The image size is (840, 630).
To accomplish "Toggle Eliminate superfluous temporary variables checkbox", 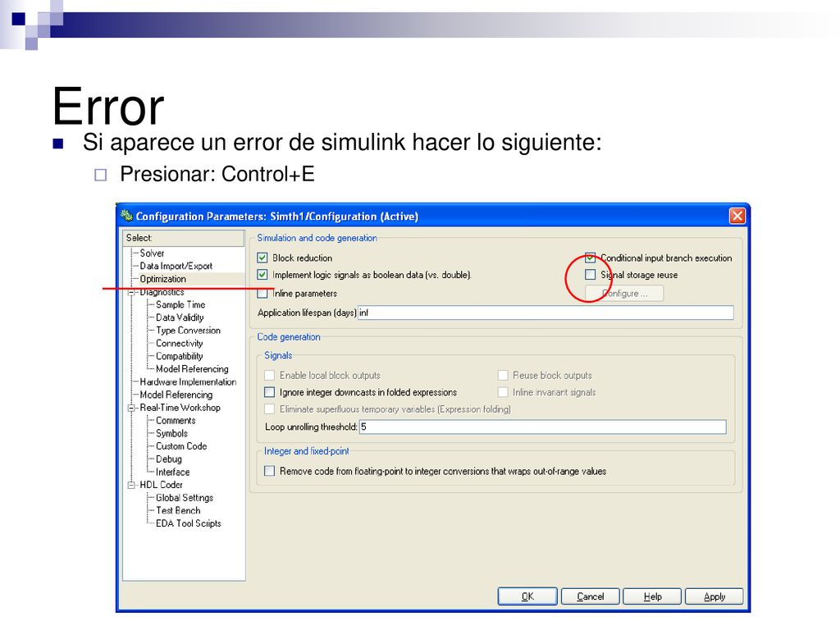I will (x=269, y=409).
